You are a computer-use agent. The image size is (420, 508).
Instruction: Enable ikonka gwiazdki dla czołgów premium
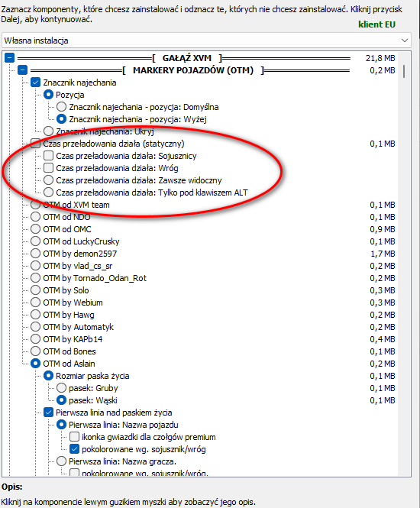[75, 437]
